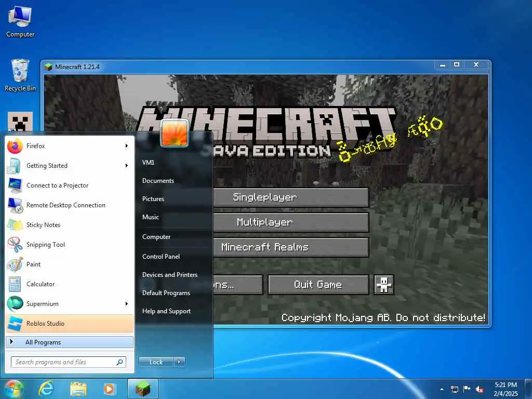The image size is (532, 399).
Task: Open Music from Start menu
Action: (151, 217)
